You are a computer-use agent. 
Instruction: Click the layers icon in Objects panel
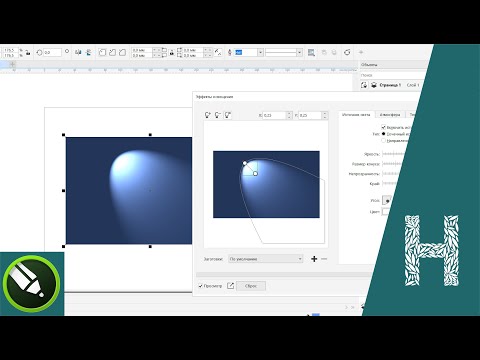click(x=374, y=85)
